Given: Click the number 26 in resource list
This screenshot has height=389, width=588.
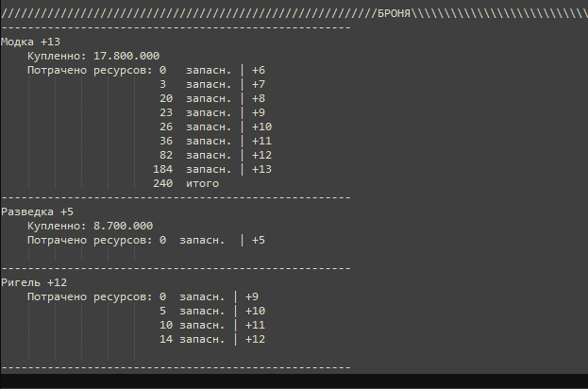Looking at the screenshot, I should coord(166,127).
